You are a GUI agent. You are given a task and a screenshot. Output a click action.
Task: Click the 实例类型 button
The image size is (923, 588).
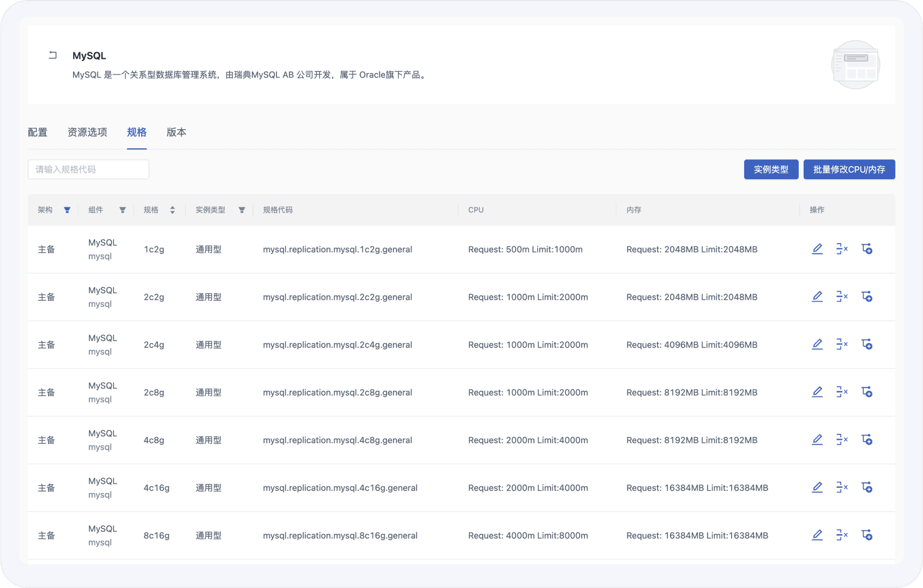coord(771,169)
